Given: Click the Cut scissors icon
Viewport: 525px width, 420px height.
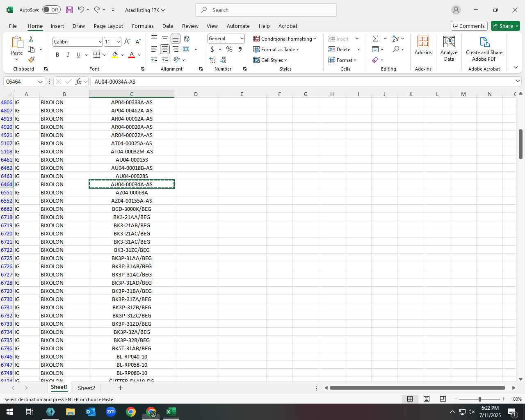Looking at the screenshot, I should [31, 39].
